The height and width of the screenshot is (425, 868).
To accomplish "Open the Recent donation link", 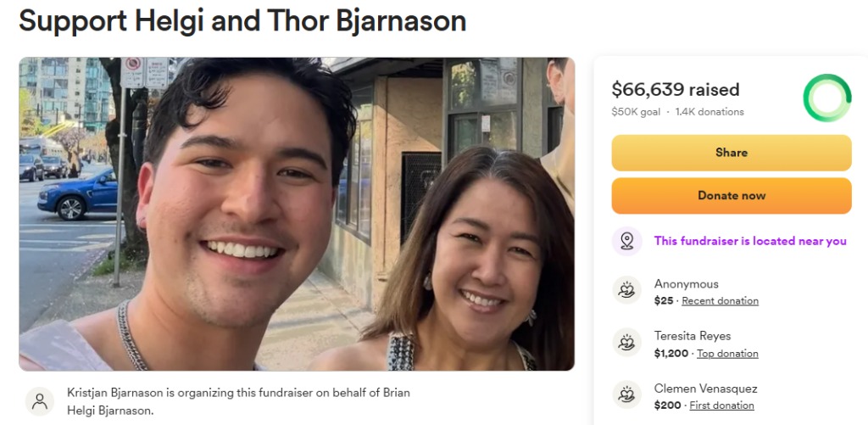I will tap(721, 301).
